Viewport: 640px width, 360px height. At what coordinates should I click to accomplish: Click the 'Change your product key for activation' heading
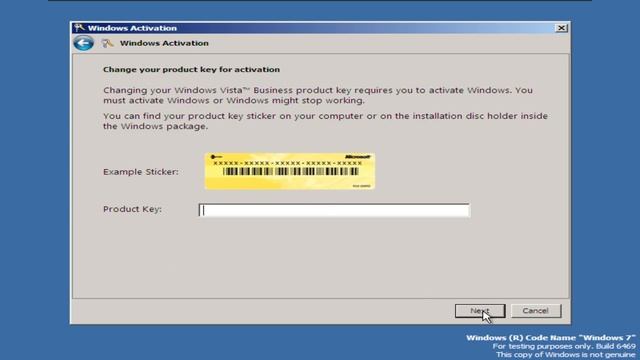click(x=191, y=69)
